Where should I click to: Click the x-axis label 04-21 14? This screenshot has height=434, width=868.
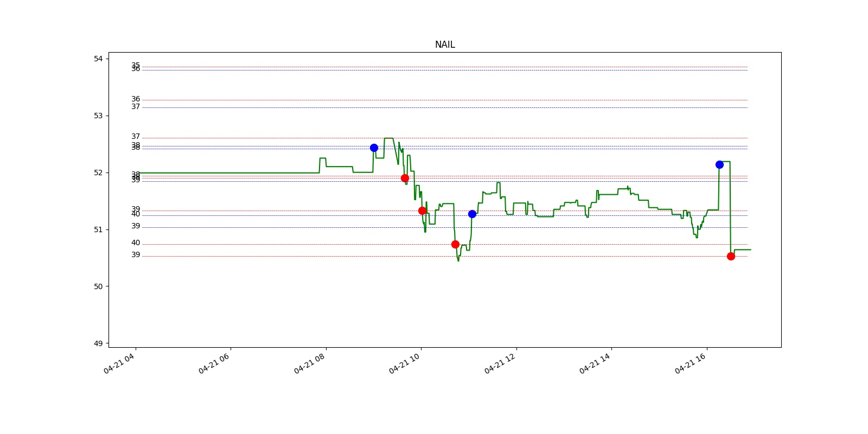point(595,363)
